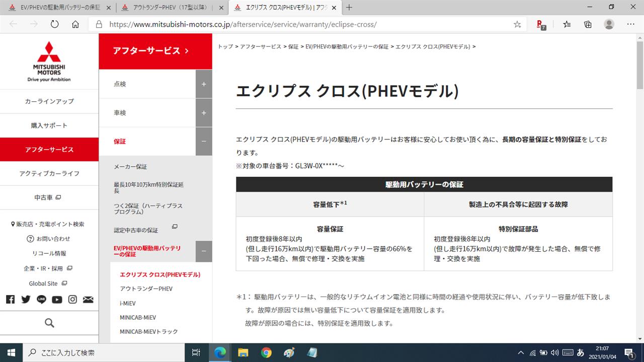Click the site search magnifier icon

49,323
